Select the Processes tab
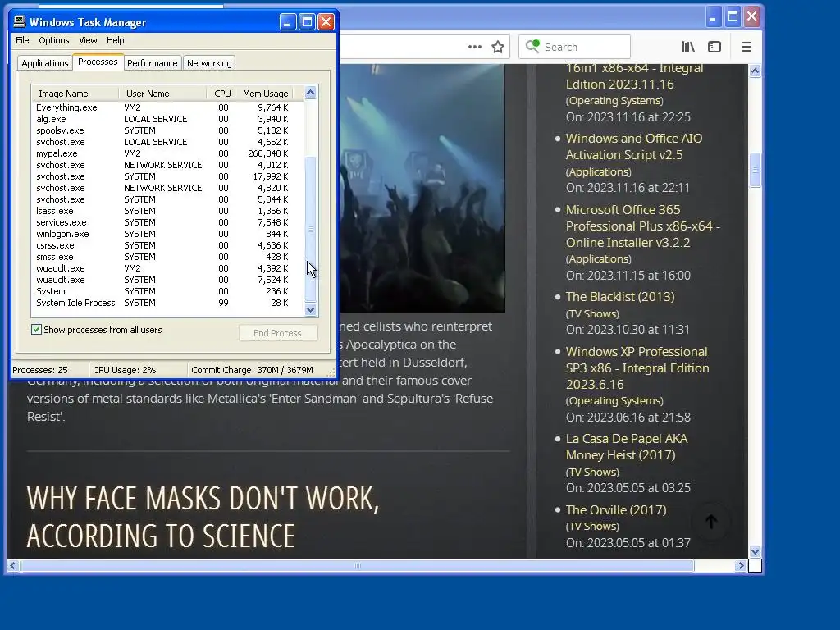The height and width of the screenshot is (630, 840). point(98,62)
